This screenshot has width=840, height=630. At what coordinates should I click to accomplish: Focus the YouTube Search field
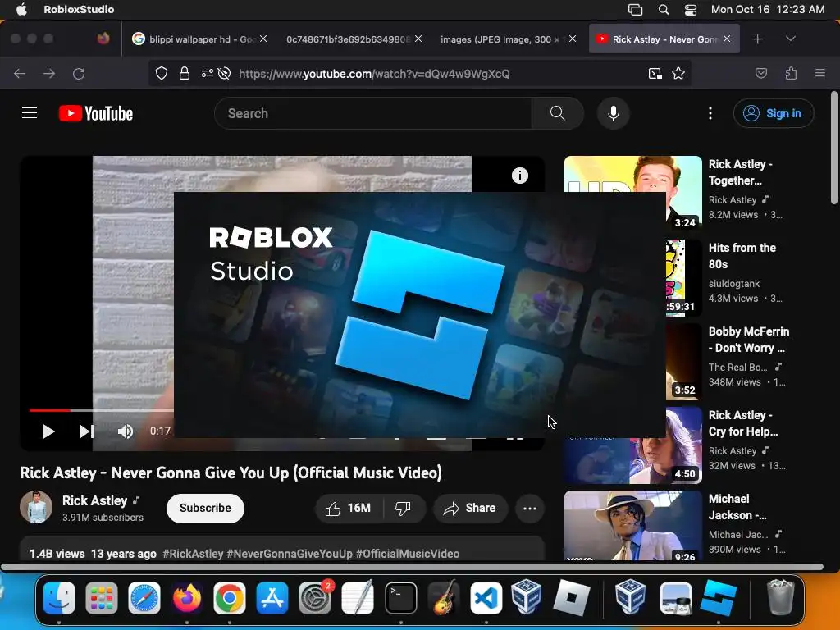(373, 113)
